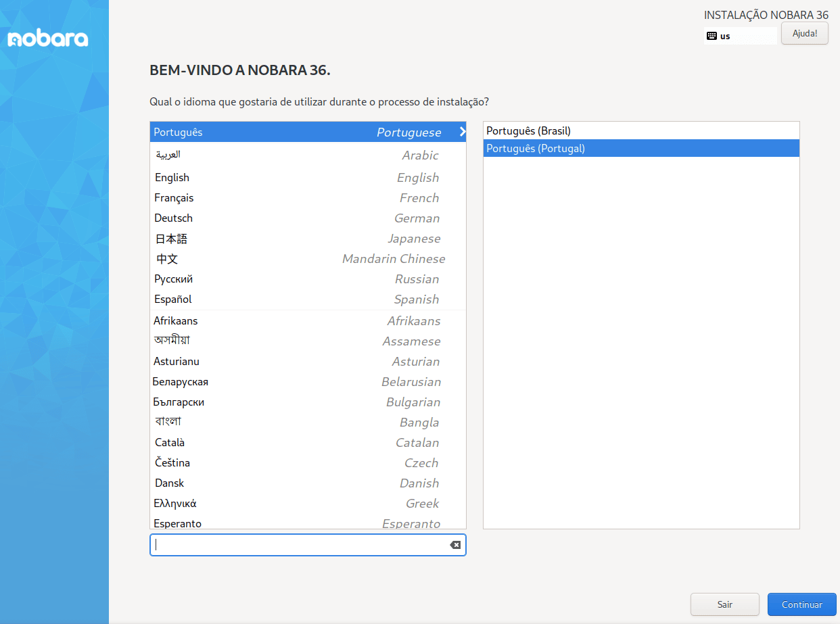
Task: Select the Assamese language row
Action: pyautogui.click(x=308, y=341)
